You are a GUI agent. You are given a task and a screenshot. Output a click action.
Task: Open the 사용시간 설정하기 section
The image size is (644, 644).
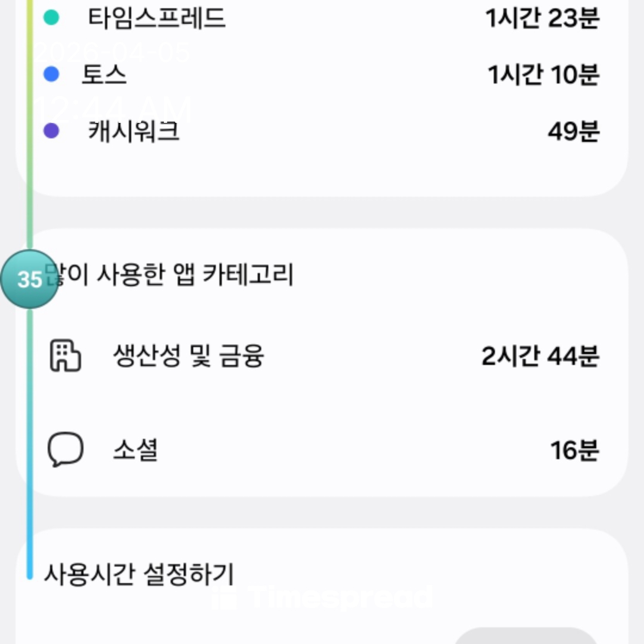pos(138,574)
